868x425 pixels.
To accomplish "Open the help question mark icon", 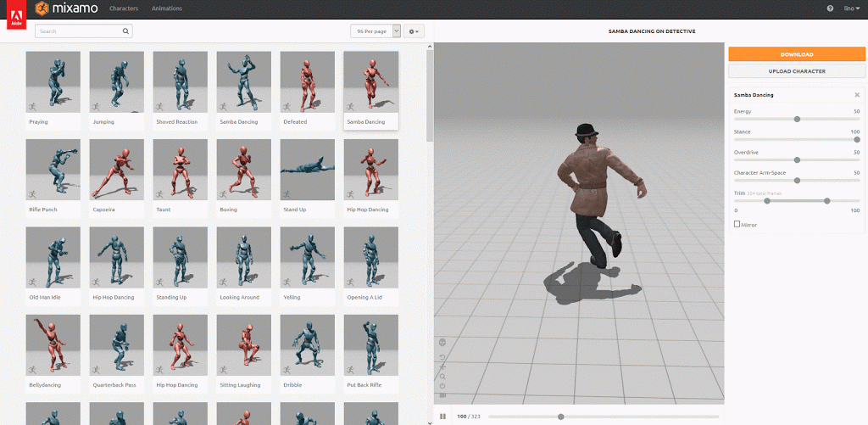I will (830, 8).
